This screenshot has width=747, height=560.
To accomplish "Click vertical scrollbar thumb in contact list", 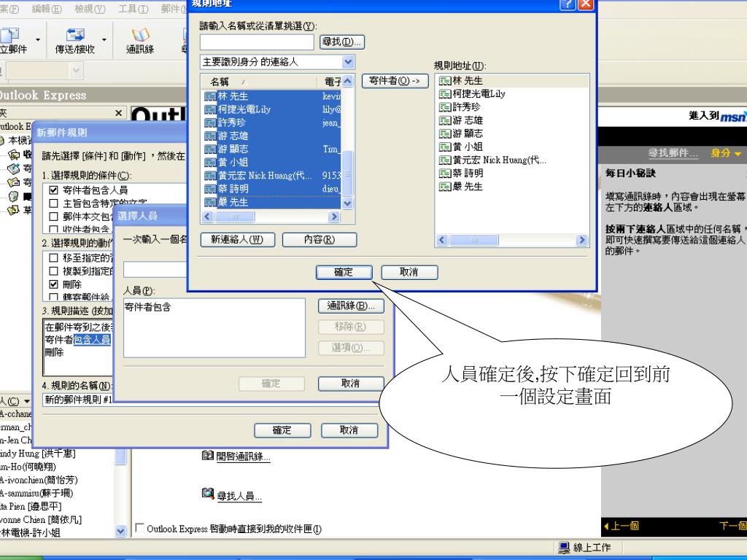I will tap(348, 173).
